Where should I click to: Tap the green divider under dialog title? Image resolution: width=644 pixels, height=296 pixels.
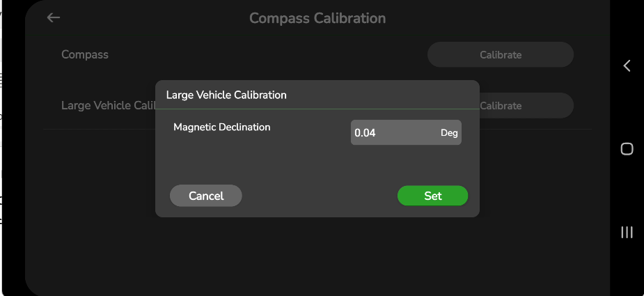point(317,109)
